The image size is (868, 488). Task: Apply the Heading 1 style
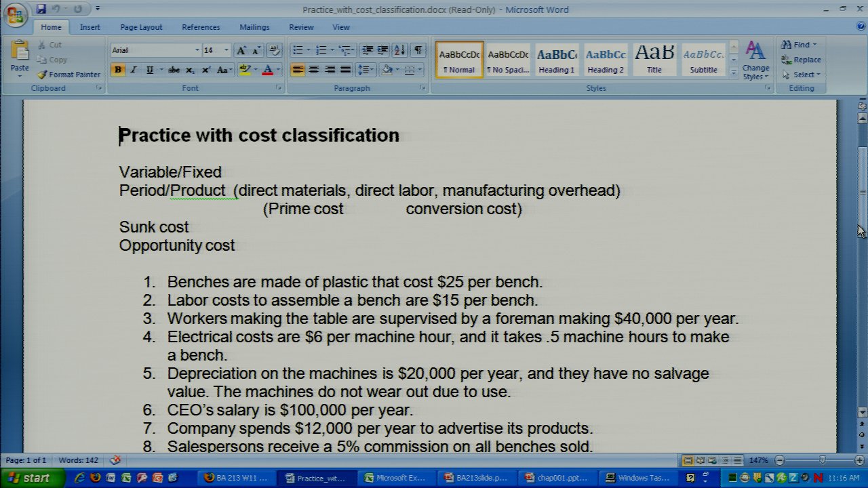click(556, 60)
